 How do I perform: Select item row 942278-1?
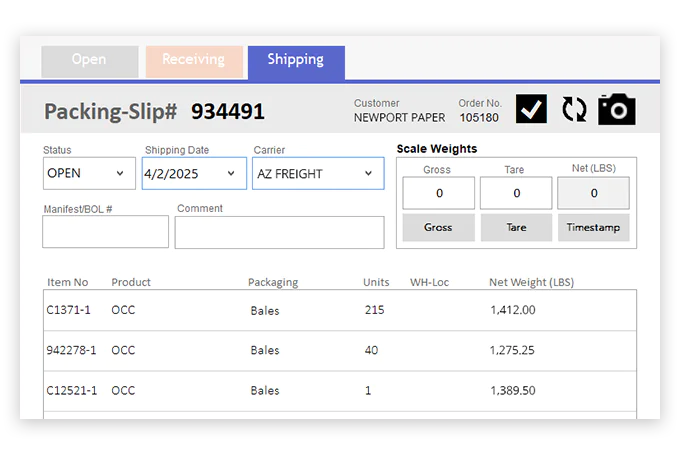point(340,351)
